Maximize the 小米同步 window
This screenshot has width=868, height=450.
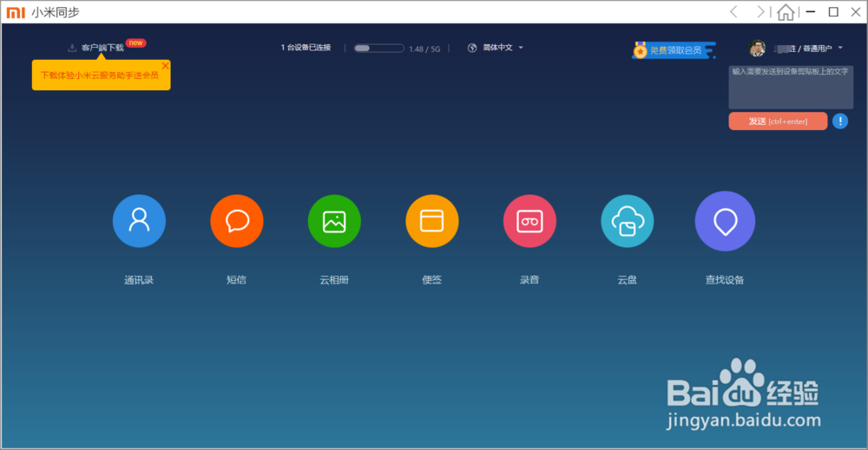[833, 11]
